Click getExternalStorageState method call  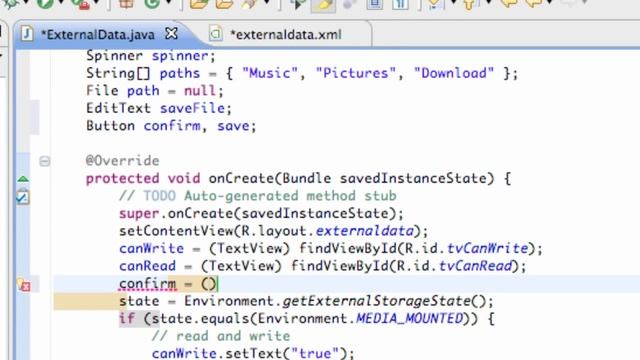click(376, 301)
